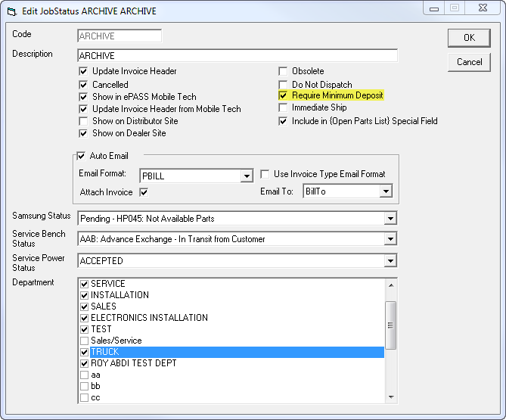Enable Show on Distributor Site
This screenshot has width=506, height=420.
(x=83, y=121)
